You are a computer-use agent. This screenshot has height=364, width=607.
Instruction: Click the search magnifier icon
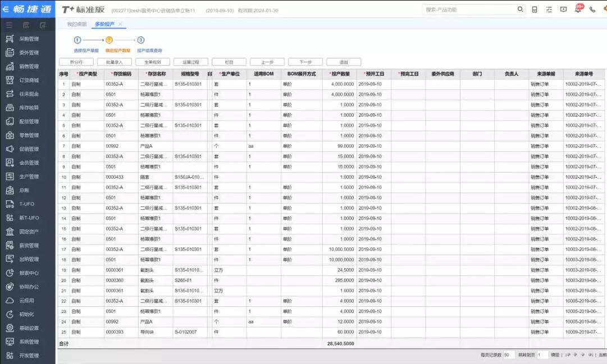coord(520,10)
